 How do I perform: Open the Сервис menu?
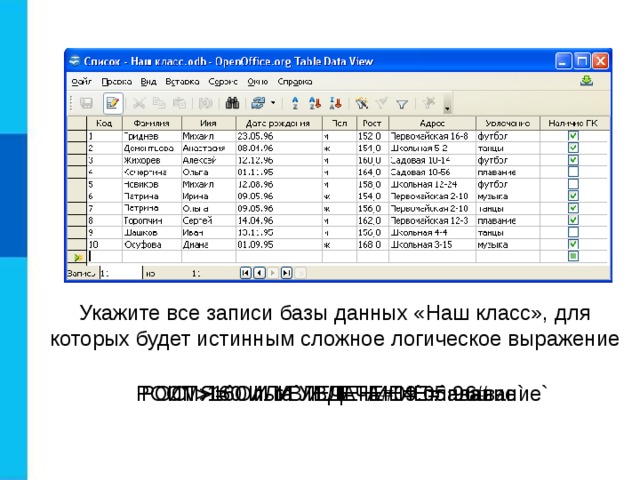coord(223,82)
